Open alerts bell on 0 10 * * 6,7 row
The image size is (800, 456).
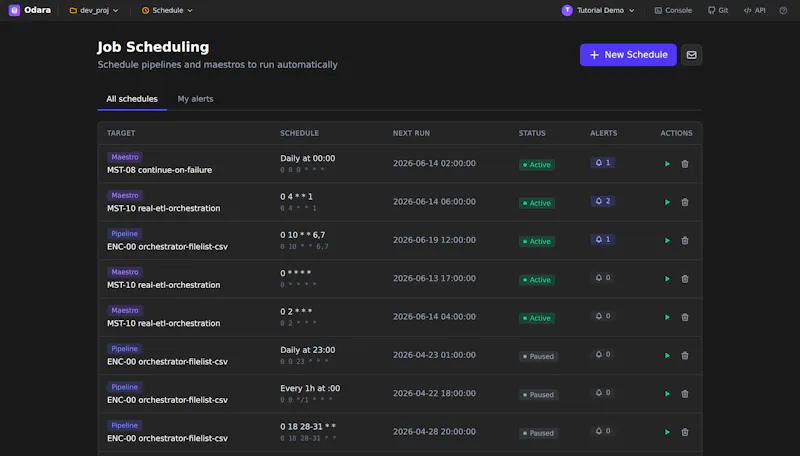point(603,239)
